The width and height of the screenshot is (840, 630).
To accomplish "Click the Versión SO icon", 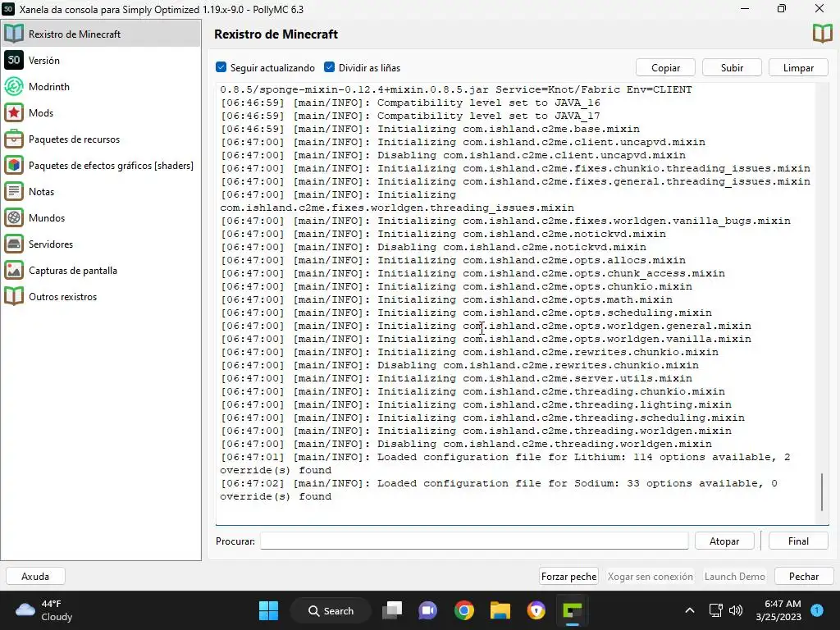I will pyautogui.click(x=14, y=60).
